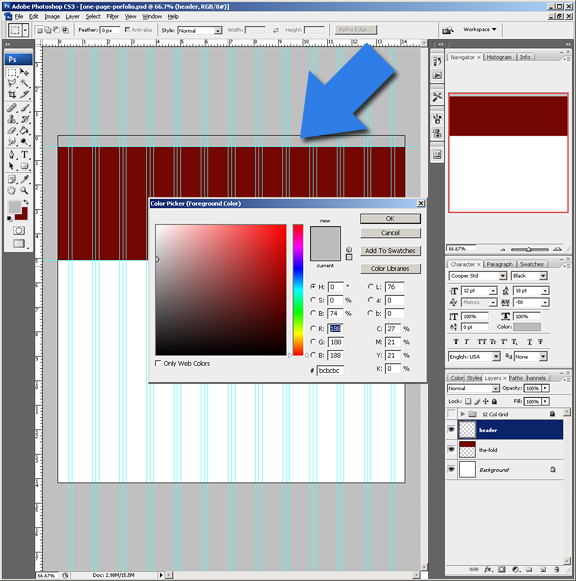Select the S saturation radio button
Viewport: 576px width, 581px height.
[313, 300]
